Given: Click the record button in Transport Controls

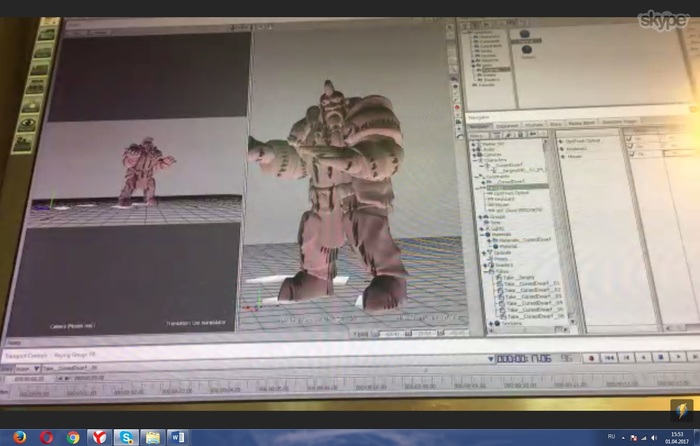Looking at the screenshot, I should pyautogui.click(x=592, y=358).
